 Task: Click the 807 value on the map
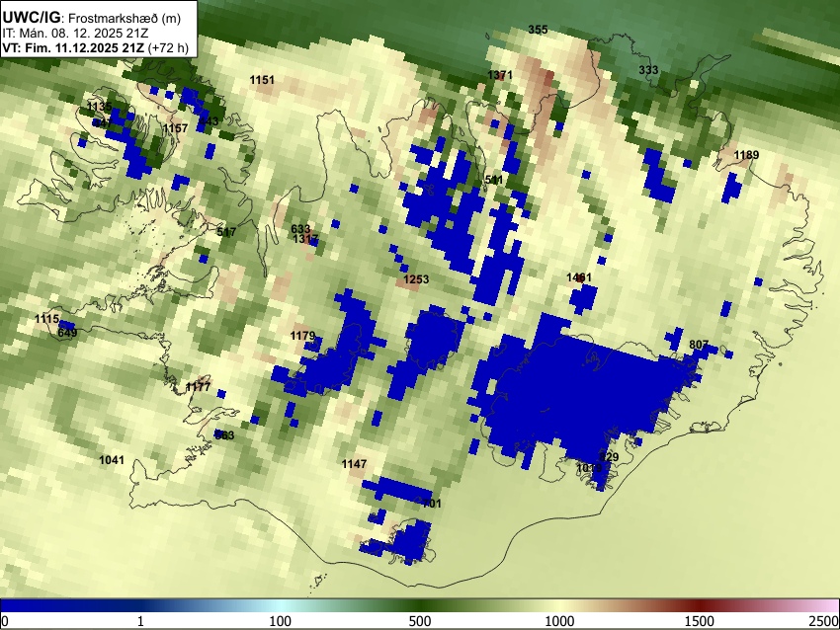click(x=699, y=345)
